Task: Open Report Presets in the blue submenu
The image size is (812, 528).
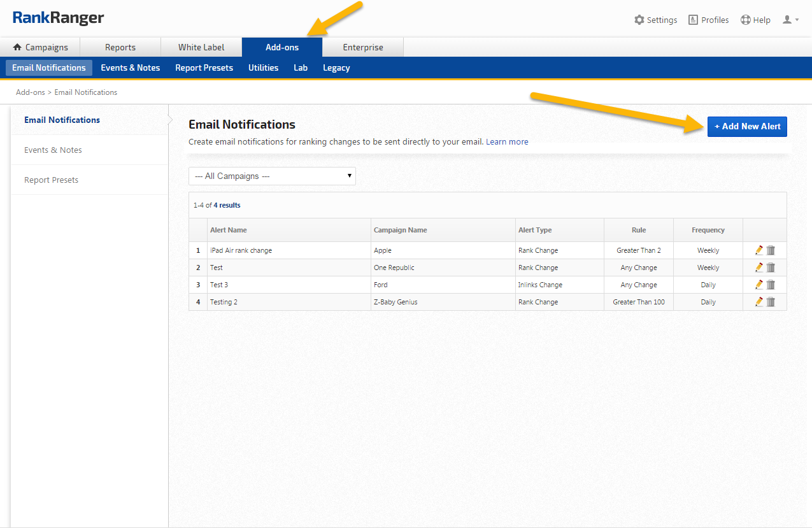Action: coord(204,68)
